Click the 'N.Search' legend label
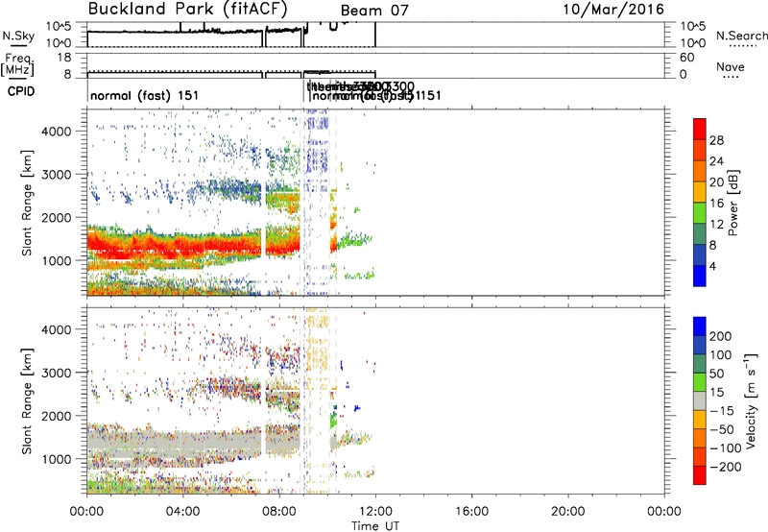The height and width of the screenshot is (532, 768). click(741, 36)
